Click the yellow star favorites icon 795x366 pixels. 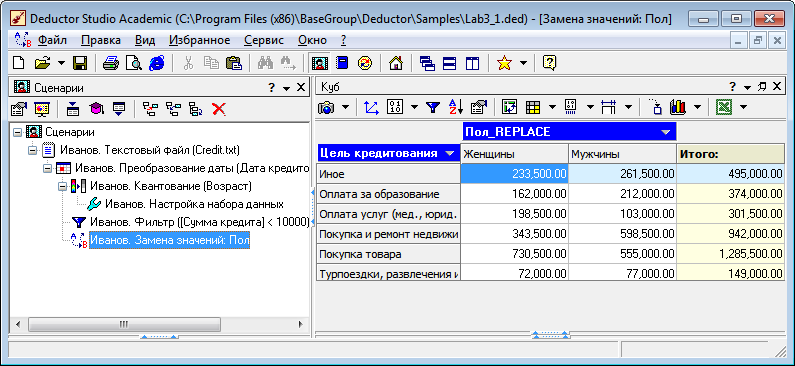tap(504, 63)
